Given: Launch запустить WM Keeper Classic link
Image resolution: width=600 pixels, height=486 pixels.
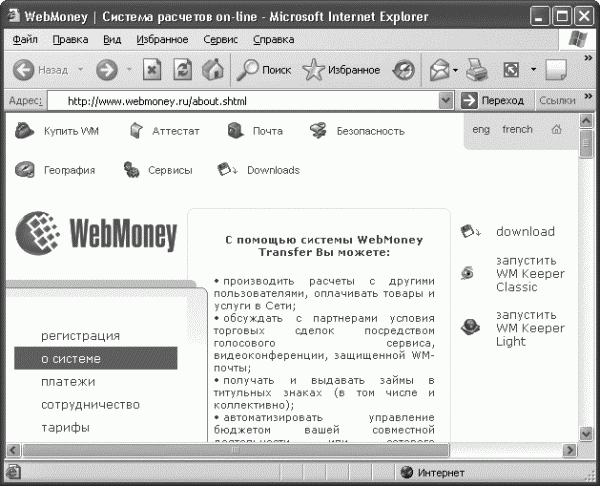Looking at the screenshot, I should click(530, 274).
